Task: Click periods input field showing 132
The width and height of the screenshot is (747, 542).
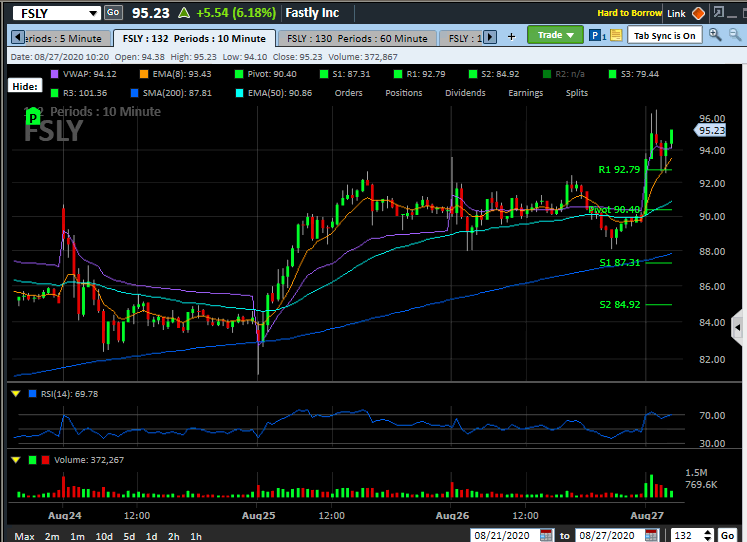Action: [686, 535]
